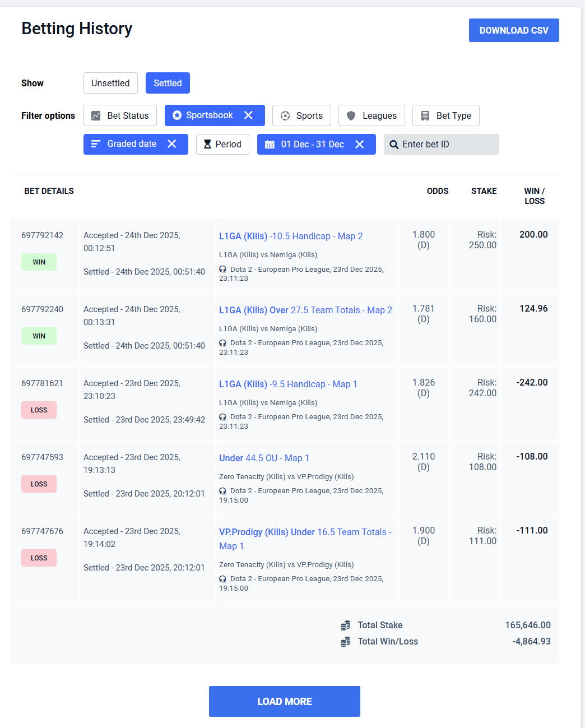Show Unsettled bets
The height and width of the screenshot is (728, 585).
click(110, 83)
